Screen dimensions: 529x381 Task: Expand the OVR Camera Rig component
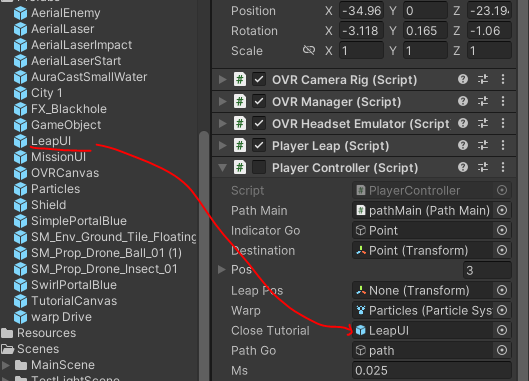click(x=222, y=80)
